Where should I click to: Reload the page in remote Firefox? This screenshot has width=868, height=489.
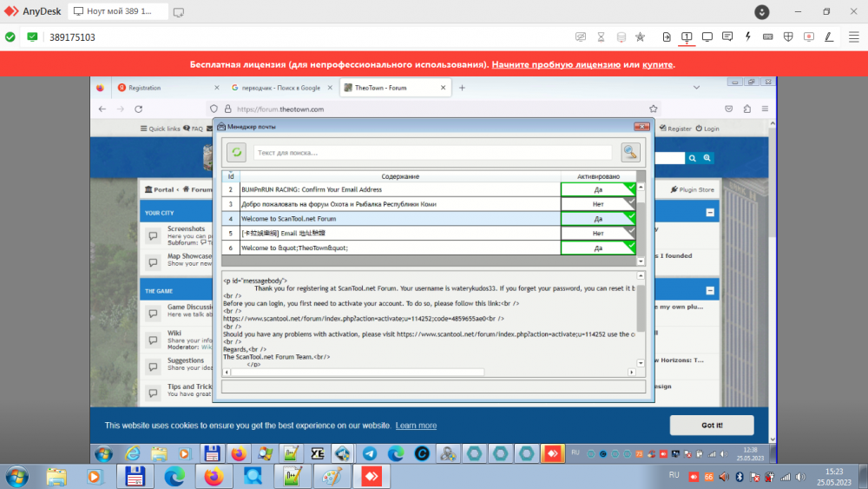[x=138, y=109]
